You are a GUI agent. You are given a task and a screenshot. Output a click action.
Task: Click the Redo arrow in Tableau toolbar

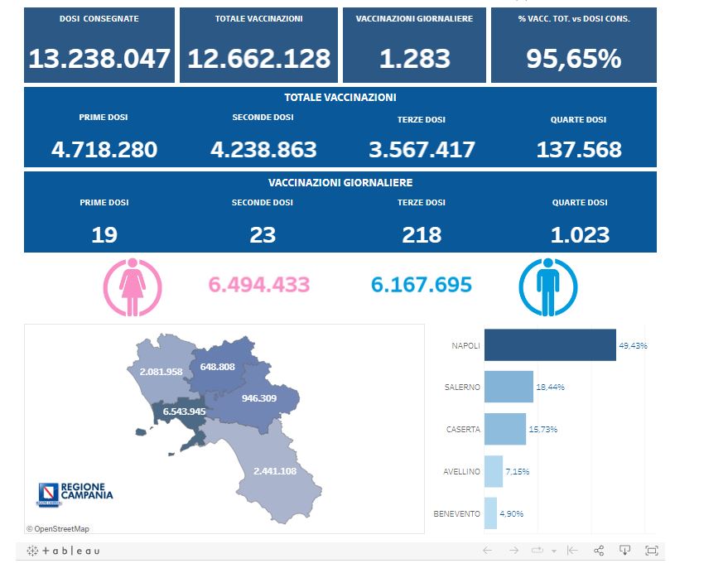pyautogui.click(x=513, y=551)
